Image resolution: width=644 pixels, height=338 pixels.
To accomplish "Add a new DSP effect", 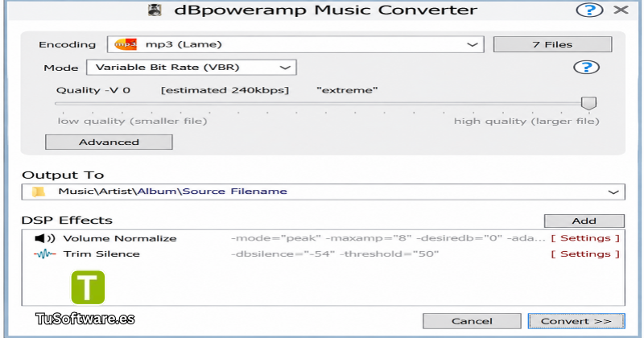I will click(x=584, y=221).
